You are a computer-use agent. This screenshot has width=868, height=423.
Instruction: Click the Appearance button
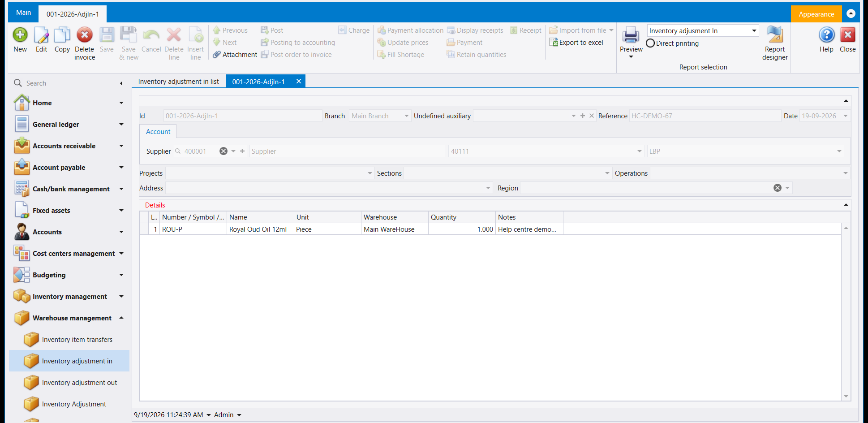click(x=816, y=14)
